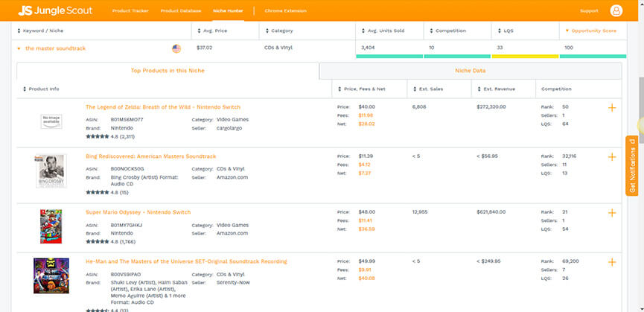Viewport: 644px width, 312px height.
Task: Click the Rank 69,200 value
Action: 570,261
